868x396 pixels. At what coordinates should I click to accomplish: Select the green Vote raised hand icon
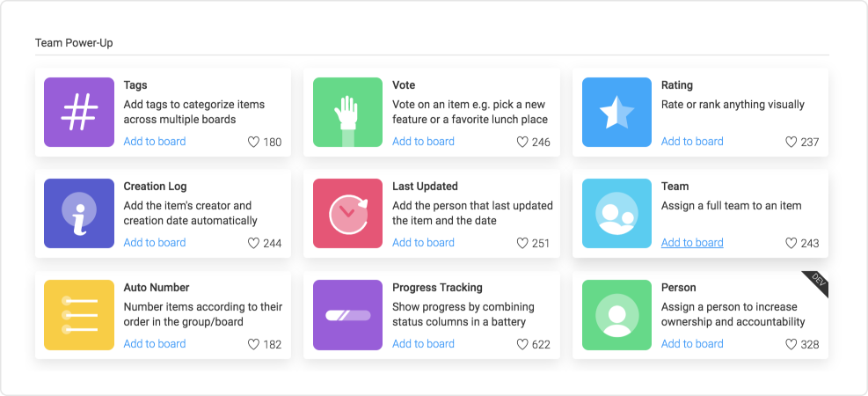[x=347, y=112]
